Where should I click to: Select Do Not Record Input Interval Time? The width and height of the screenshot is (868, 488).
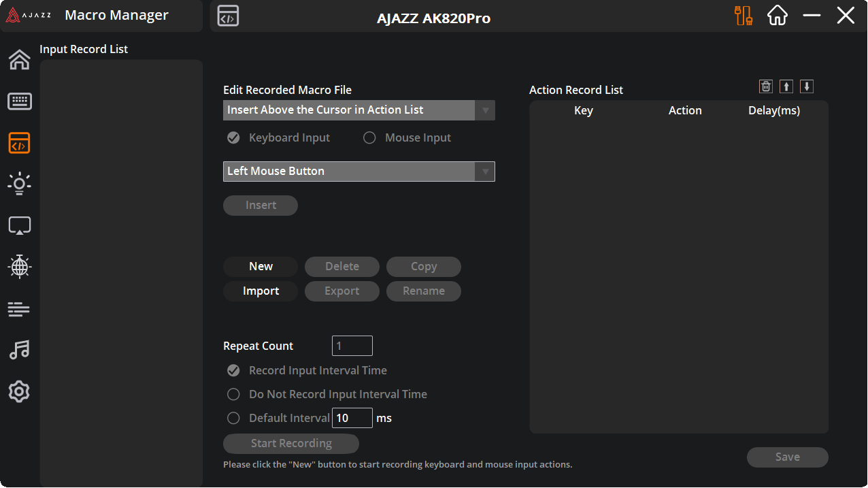233,395
